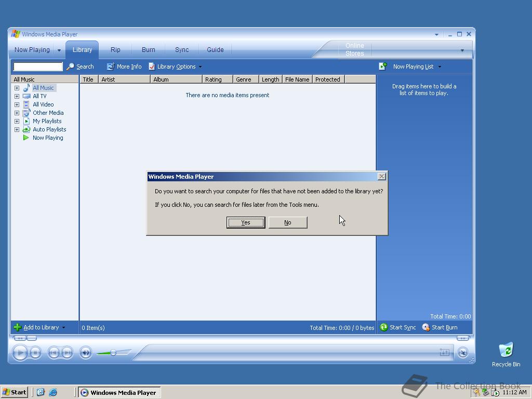Open the Online Stores dropdown arrow

(462, 50)
